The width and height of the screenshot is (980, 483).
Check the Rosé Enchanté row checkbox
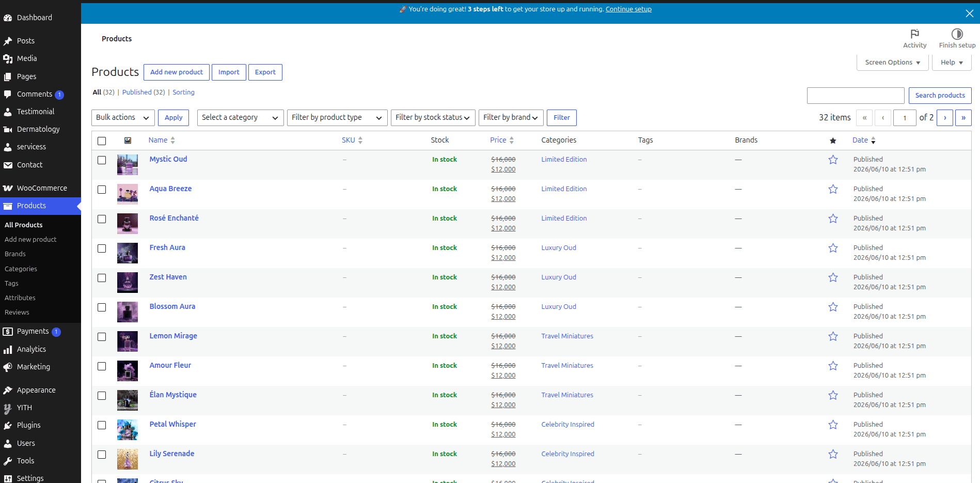tap(102, 219)
